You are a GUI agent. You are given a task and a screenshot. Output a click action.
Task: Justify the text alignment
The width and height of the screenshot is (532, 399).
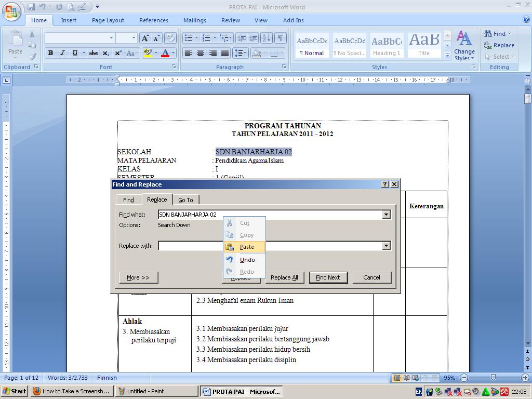[x=225, y=54]
